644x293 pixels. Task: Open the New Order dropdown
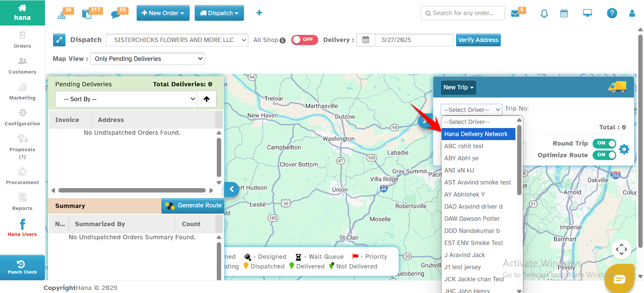pos(163,13)
